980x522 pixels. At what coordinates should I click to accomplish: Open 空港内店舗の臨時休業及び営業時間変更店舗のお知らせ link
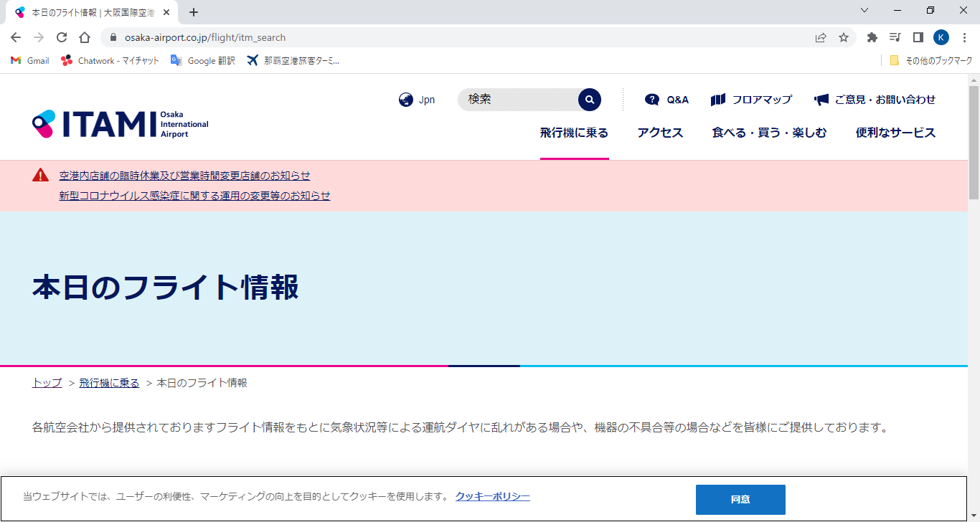pos(184,176)
